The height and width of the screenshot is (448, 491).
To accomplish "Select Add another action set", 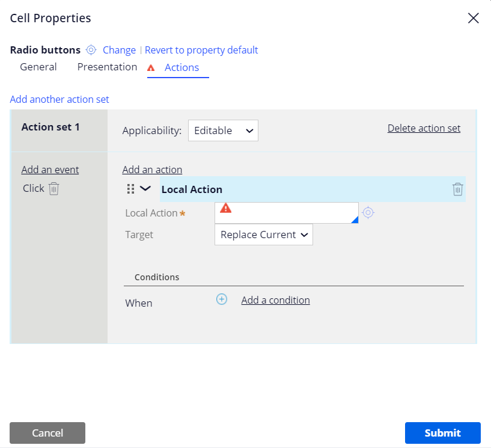I will tap(59, 99).
